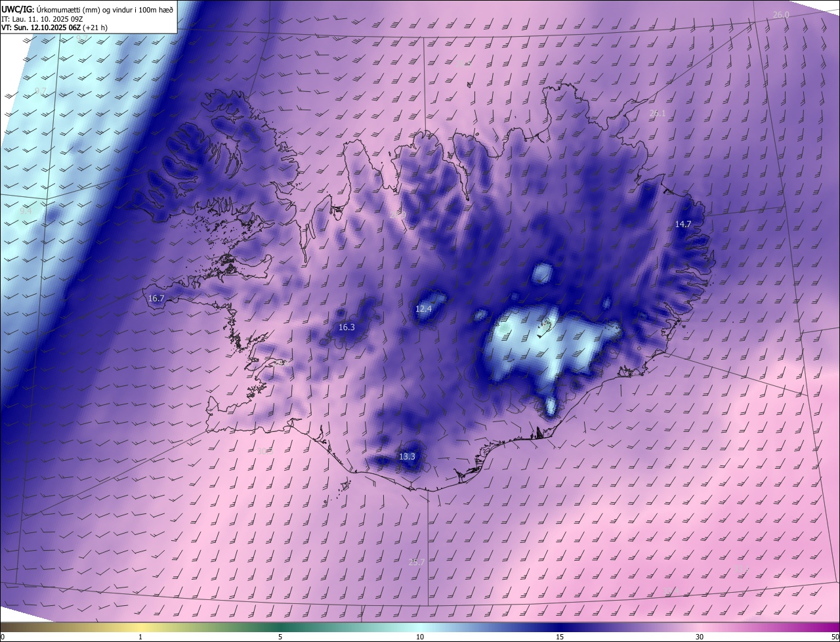The width and height of the screenshot is (840, 642).
Task: Click the 30 tick on the color scale
Action: [700, 637]
